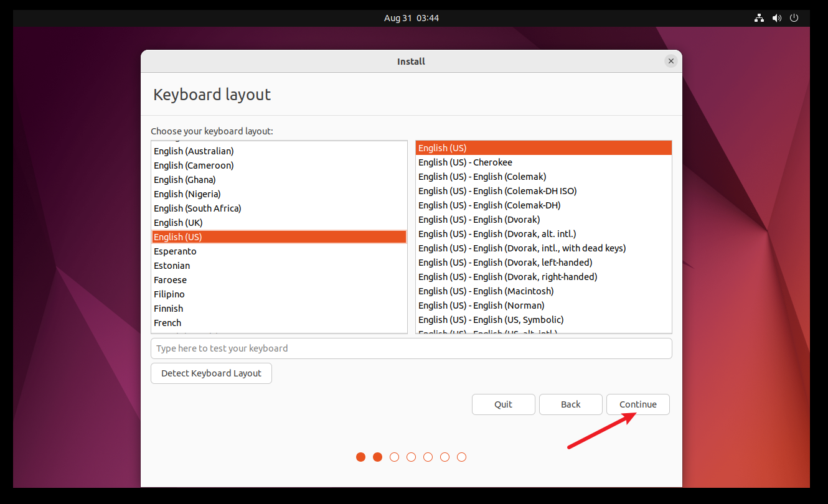Select English (Nigeria) layout
Screen dimensions: 828x504
[x=279, y=194]
